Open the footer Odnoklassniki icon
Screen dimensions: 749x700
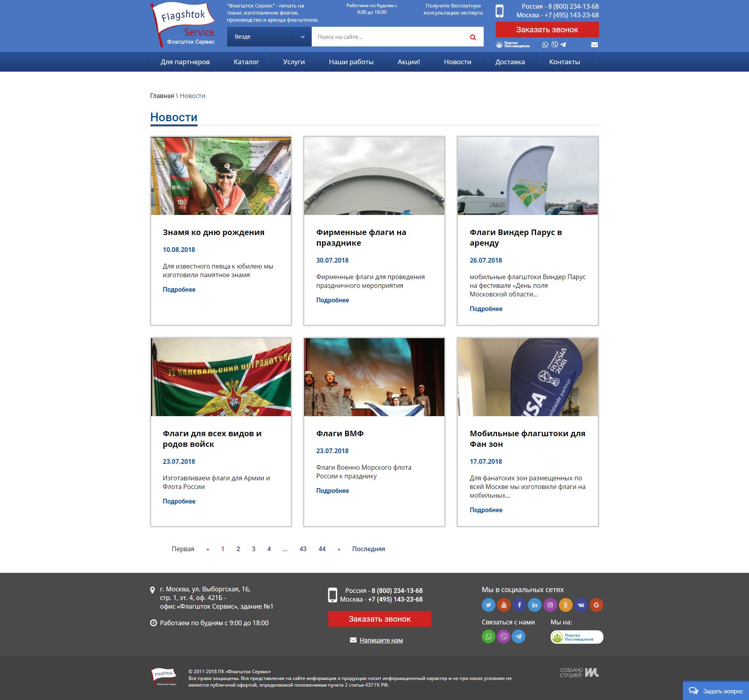(x=566, y=605)
